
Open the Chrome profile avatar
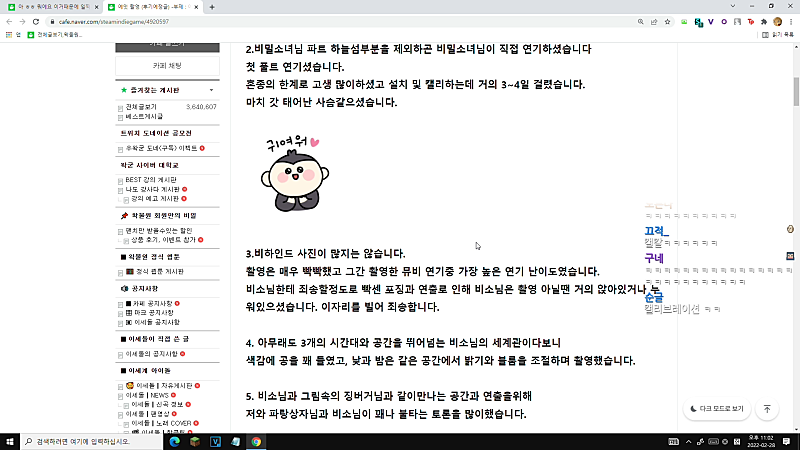(778, 22)
